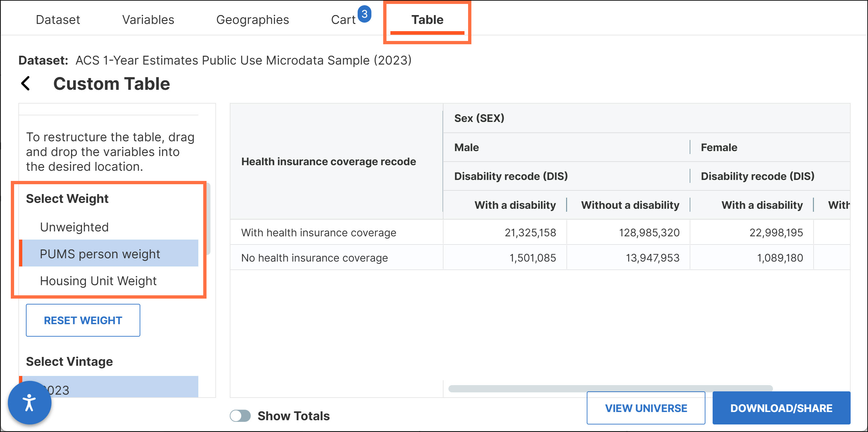Switch to the Dataset tab

click(58, 20)
